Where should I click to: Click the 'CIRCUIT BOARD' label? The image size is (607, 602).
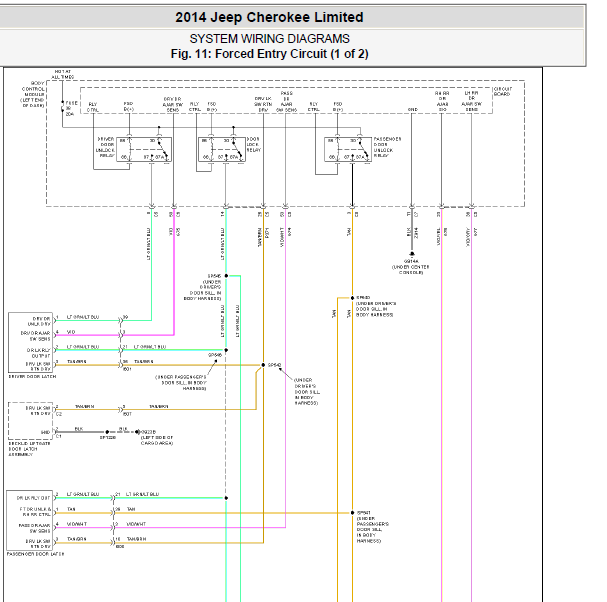[x=503, y=91]
